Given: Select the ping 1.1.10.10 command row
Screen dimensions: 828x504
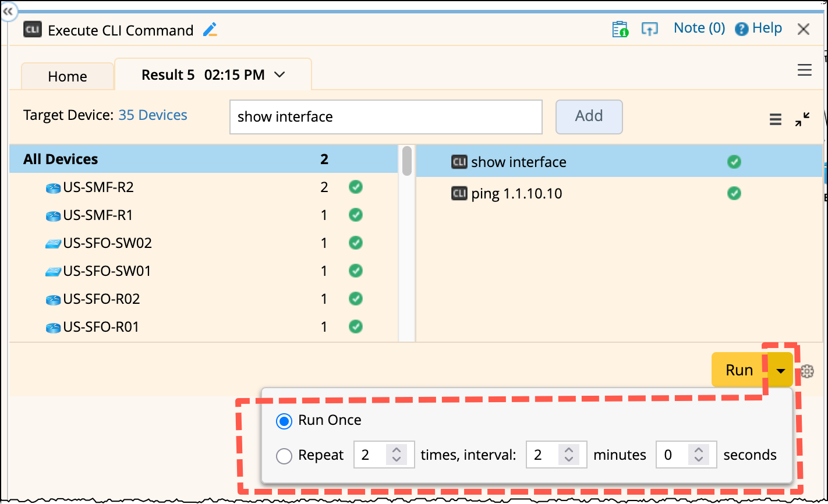Looking at the screenshot, I should [620, 193].
